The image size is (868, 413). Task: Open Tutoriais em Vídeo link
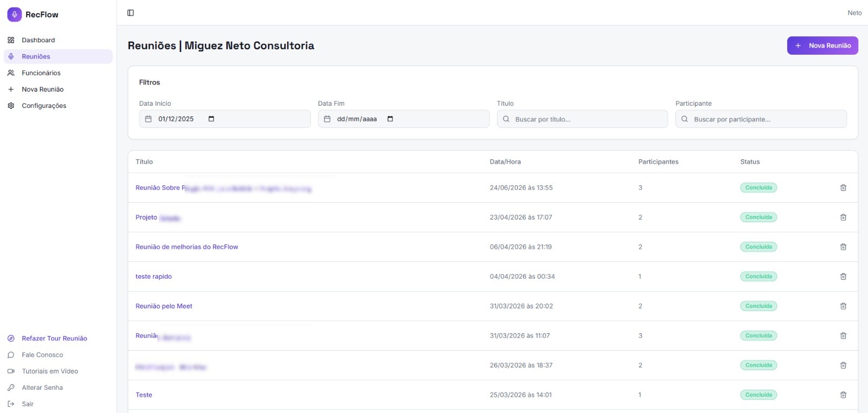(x=58, y=371)
